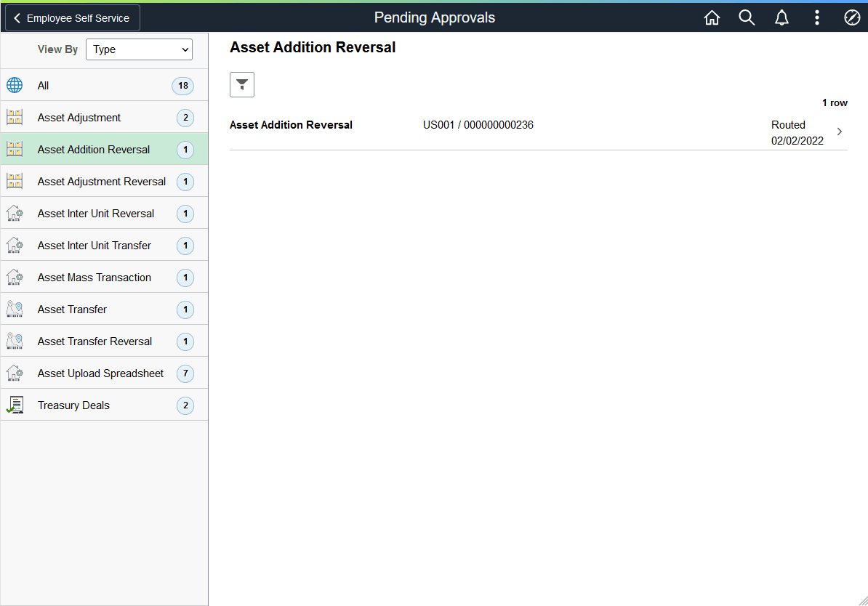
Task: Expand the Asset Addition Reversal approval row
Action: [x=840, y=132]
